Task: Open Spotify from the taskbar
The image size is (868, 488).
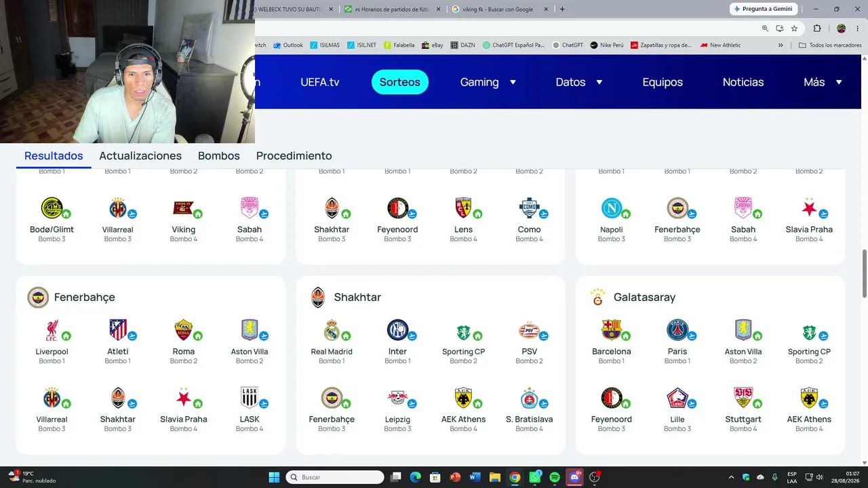Action: click(554, 477)
